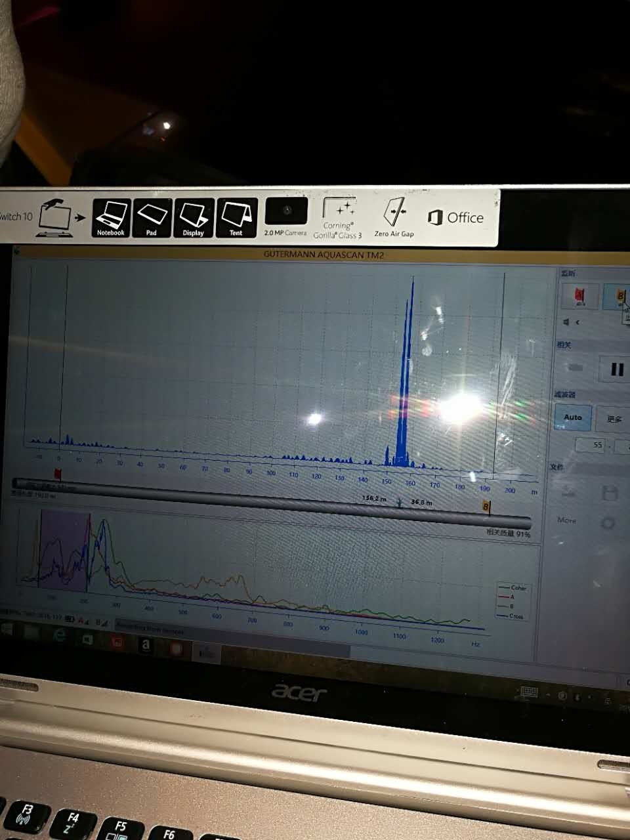Select the filter frequency field showing 55

(590, 445)
